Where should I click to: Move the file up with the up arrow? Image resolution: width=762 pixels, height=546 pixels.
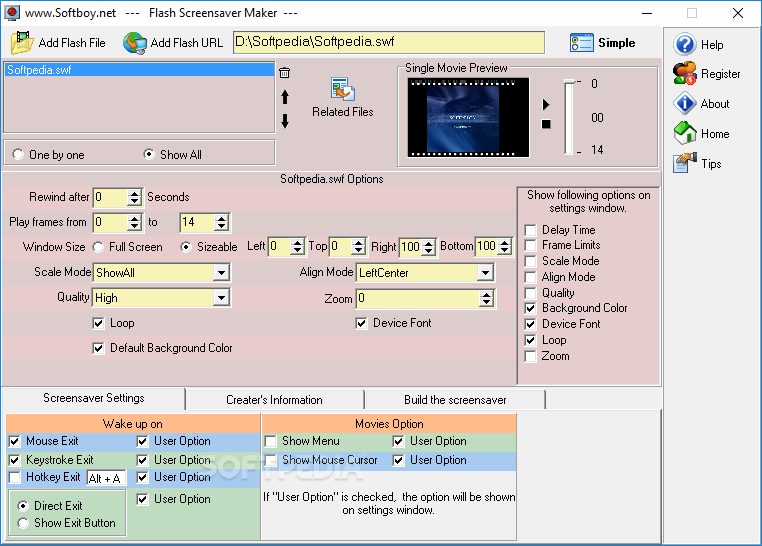pos(285,97)
